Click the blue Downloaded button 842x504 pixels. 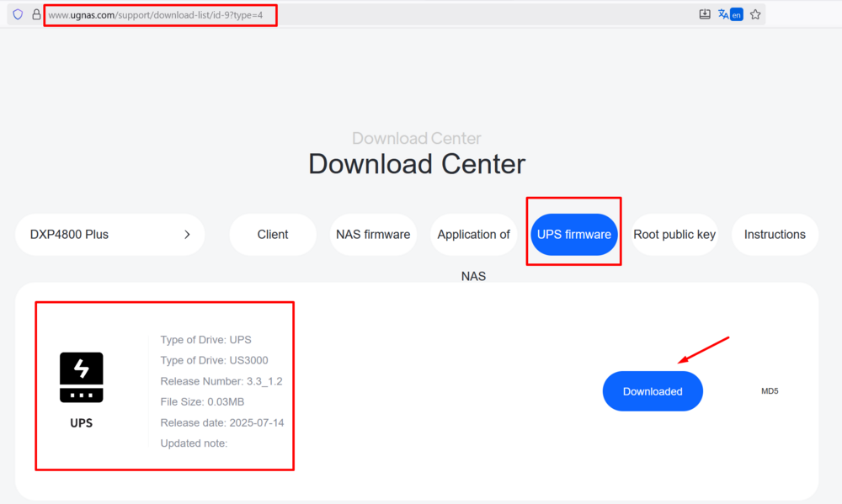tap(653, 391)
